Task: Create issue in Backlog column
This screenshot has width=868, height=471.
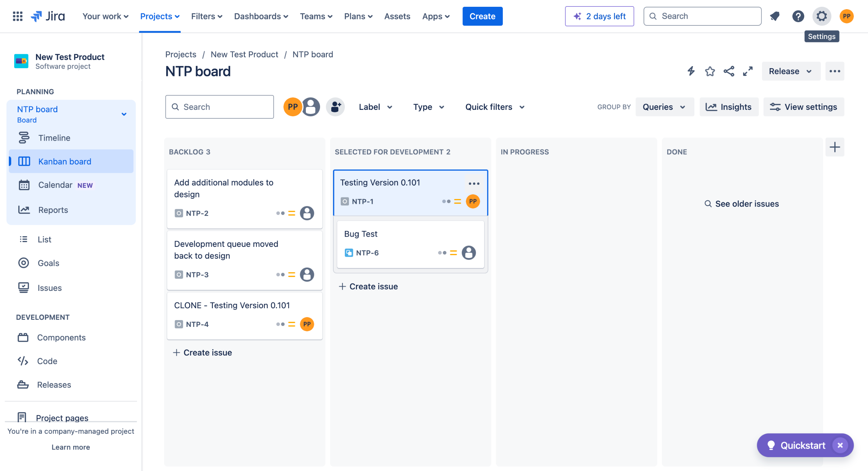Action: coord(202,353)
